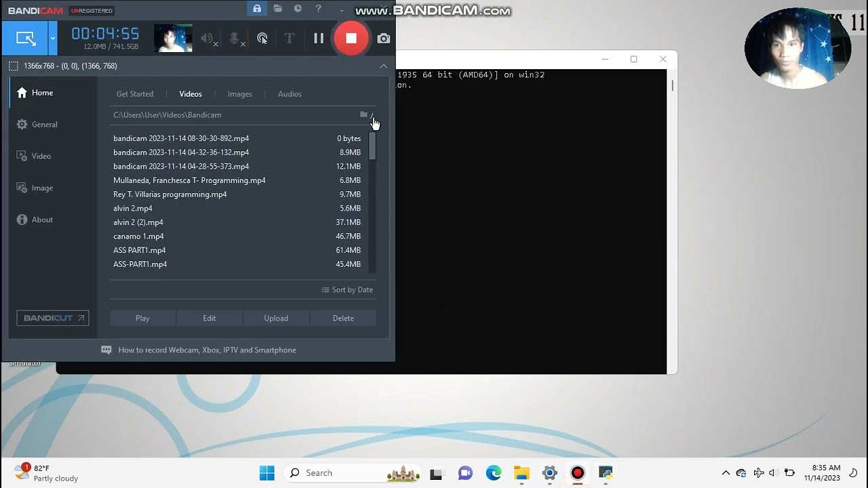
Task: Launch Microsoft Edge from the taskbar
Action: pyautogui.click(x=493, y=473)
